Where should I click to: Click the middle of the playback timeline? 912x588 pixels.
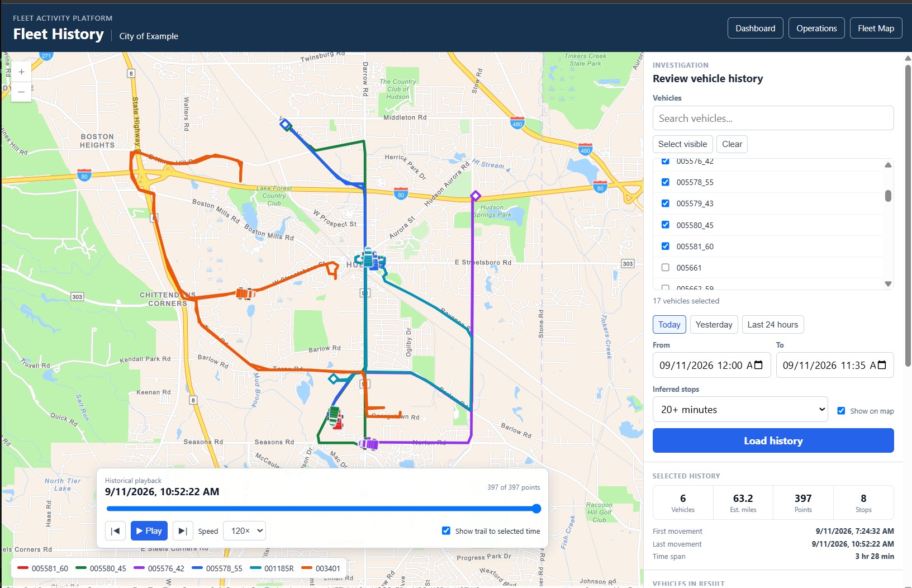pos(323,509)
